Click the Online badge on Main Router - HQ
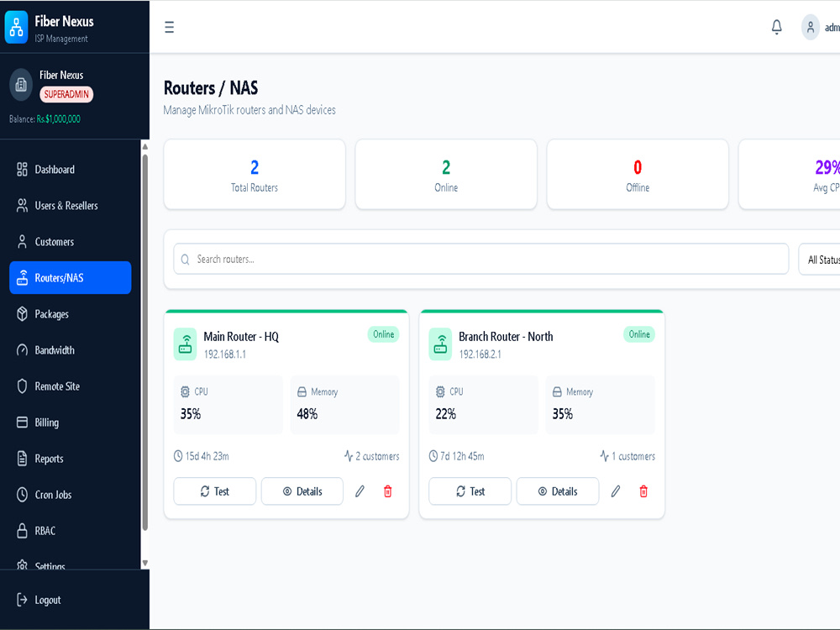 [384, 334]
